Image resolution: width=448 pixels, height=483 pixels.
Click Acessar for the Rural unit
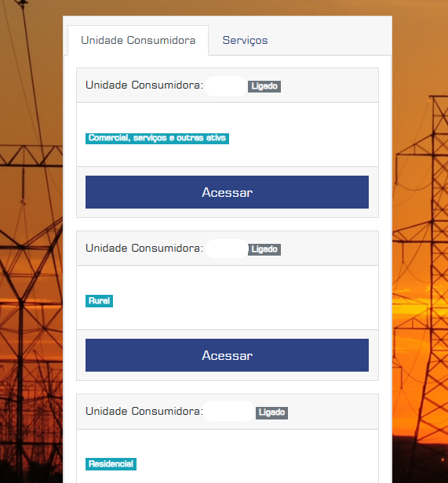227,355
